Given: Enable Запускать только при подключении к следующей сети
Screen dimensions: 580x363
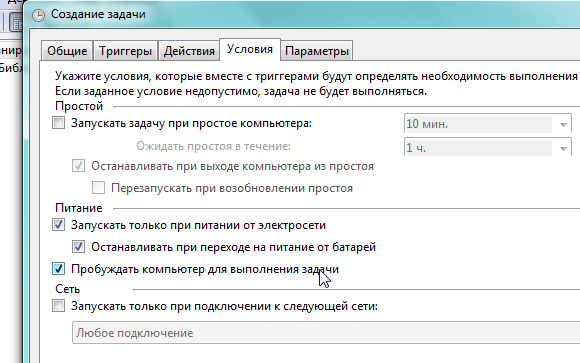Looking at the screenshot, I should pyautogui.click(x=58, y=306).
